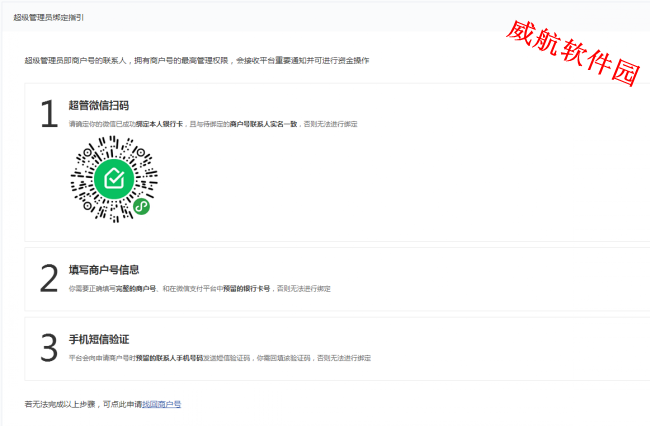This screenshot has height=426, width=650.
Task: Click the description text under 手机短信验证
Action: [x=220, y=358]
